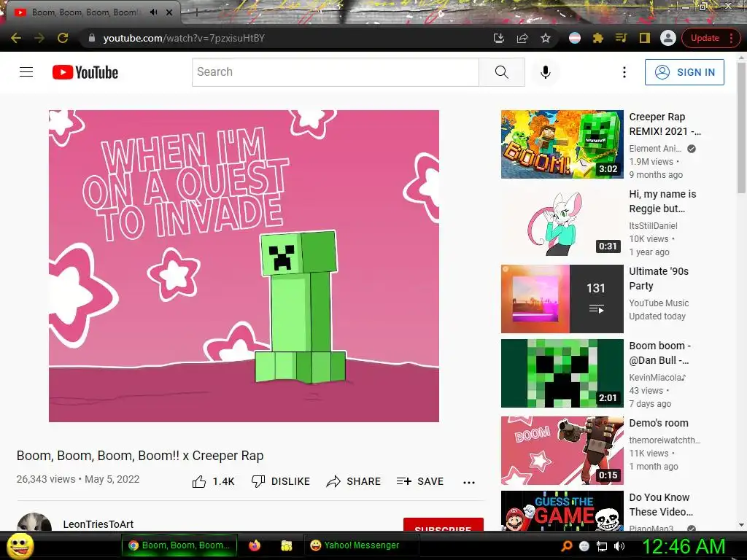Open 'Hi, my name is Reggie' thumbnail

(x=562, y=222)
